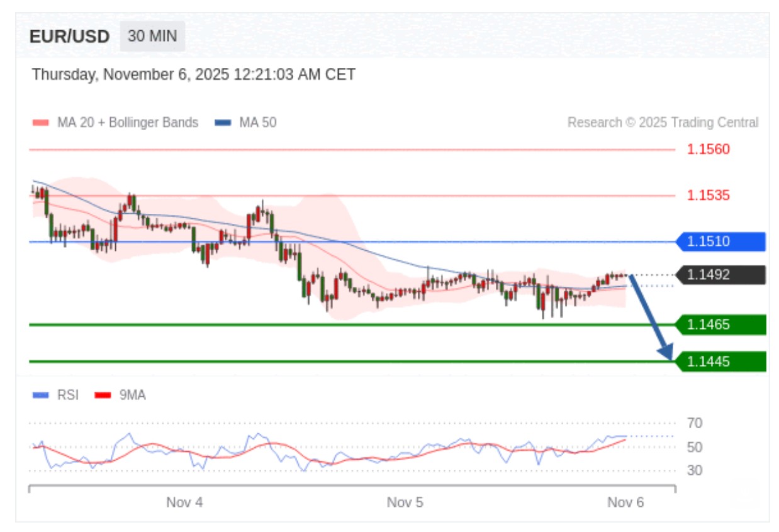Viewport: 779px width, 532px height.
Task: Click the red MA 20 legend swatch
Action: tap(40, 123)
